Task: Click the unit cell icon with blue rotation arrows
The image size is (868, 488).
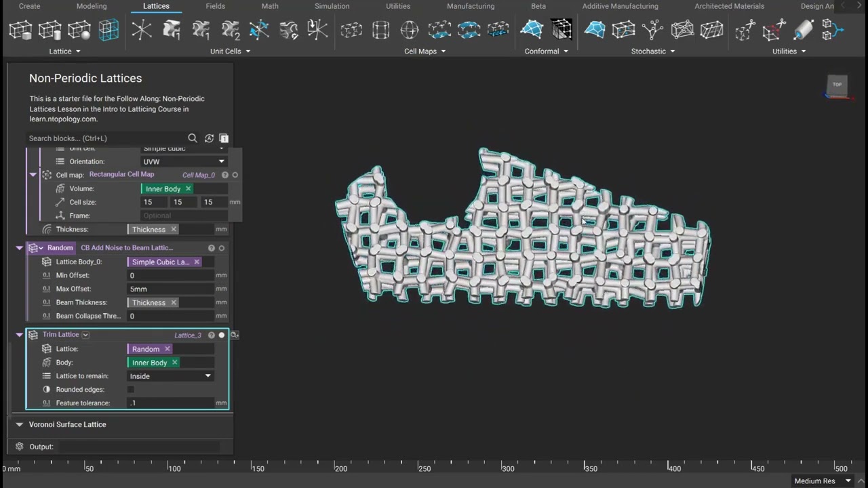Action: [259, 30]
